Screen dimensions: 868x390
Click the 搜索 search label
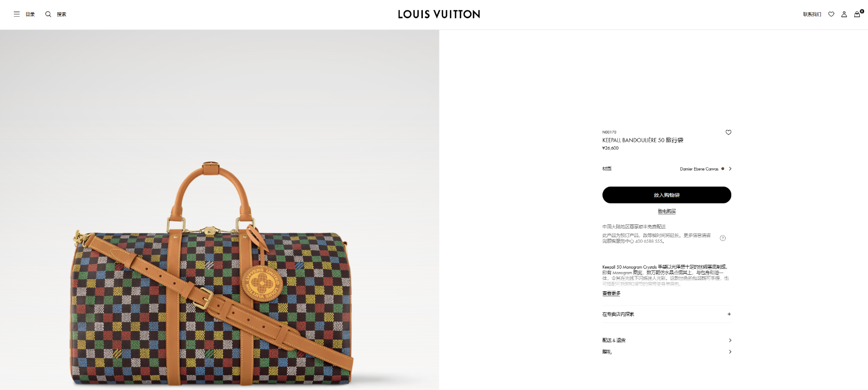61,14
